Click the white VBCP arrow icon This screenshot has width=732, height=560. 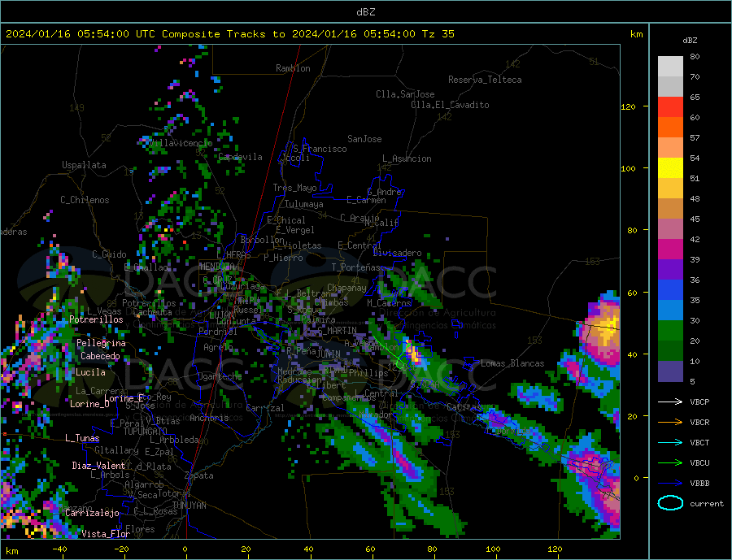(x=670, y=402)
